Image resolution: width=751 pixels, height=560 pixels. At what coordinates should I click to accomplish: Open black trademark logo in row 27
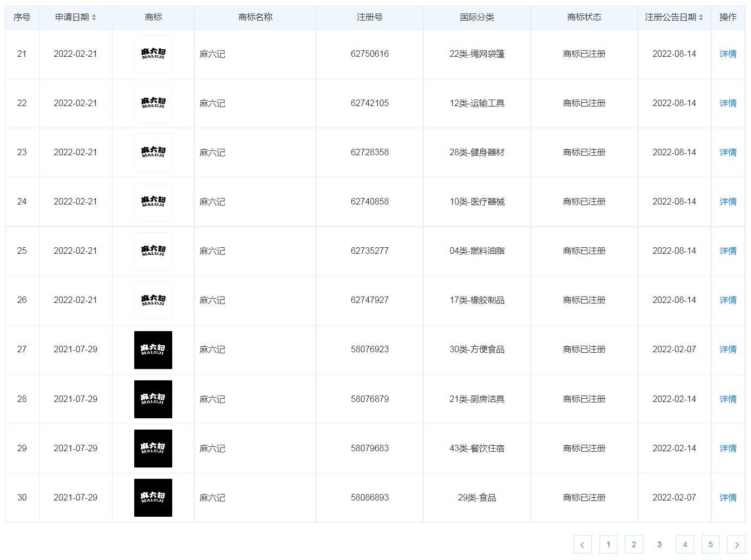153,350
